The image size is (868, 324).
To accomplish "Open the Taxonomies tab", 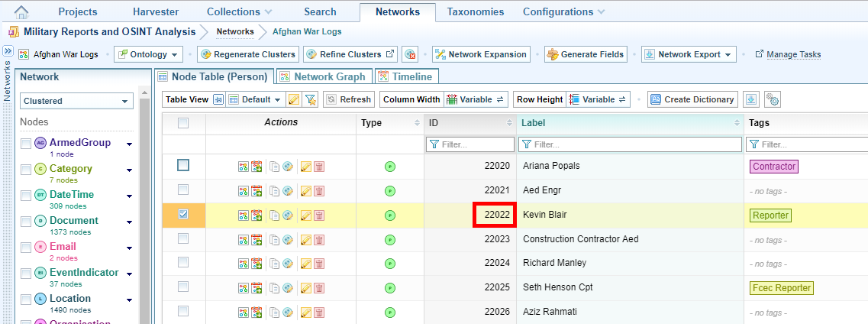I will coord(475,11).
